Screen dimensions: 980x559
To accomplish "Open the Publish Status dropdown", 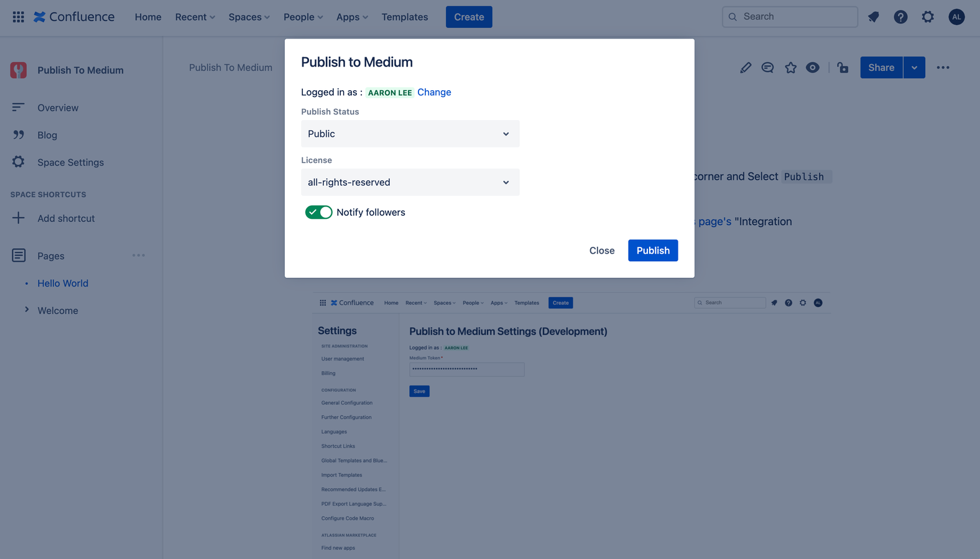I will click(410, 134).
